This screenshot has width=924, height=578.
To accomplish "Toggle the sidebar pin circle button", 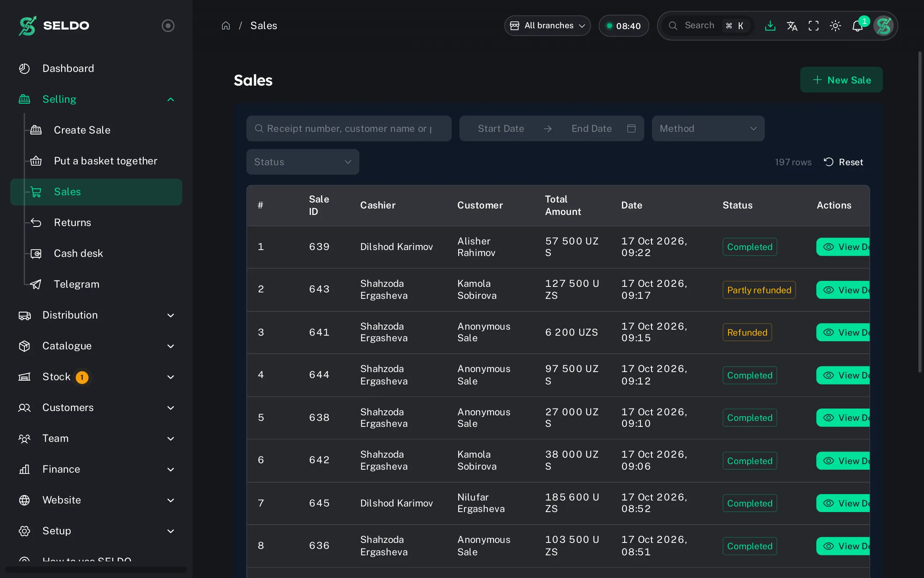I will [168, 26].
